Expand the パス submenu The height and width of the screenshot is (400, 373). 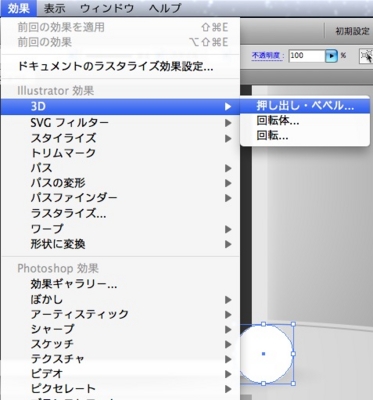coord(120,168)
